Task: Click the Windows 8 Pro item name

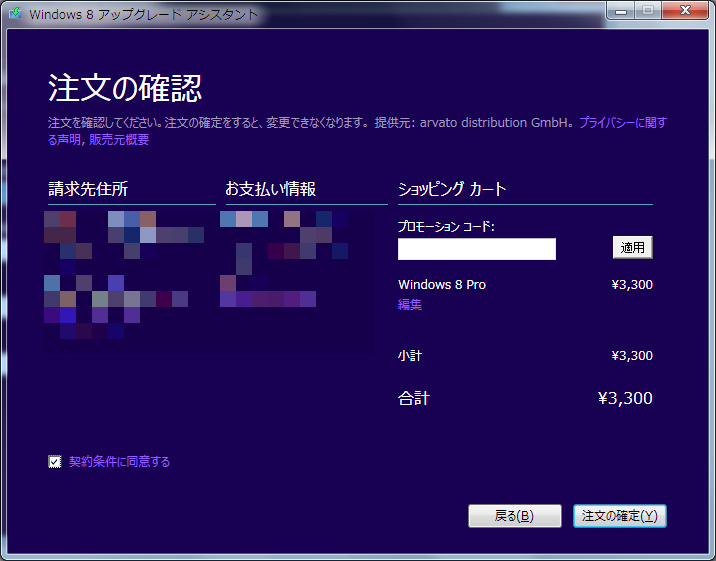Action: point(442,284)
